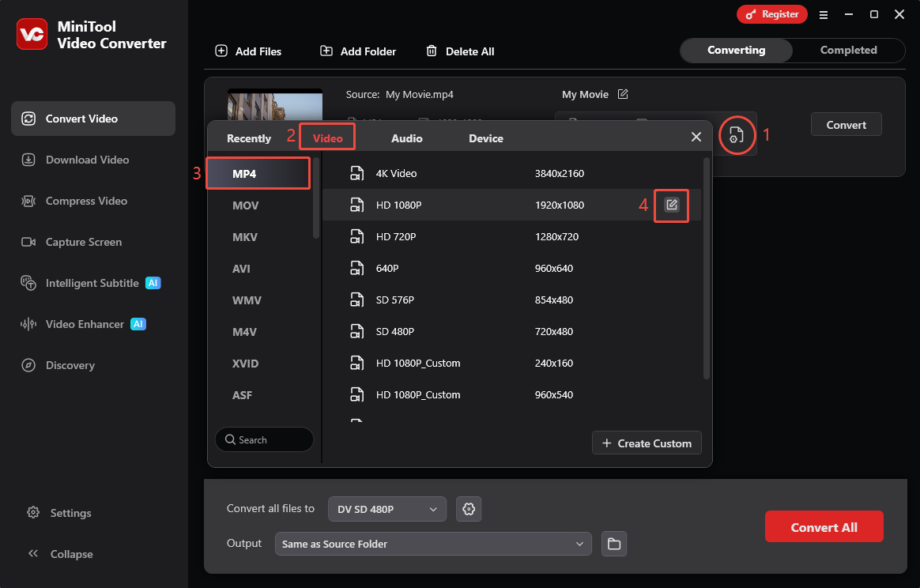Open the Same as Source Folder dropdown

tap(433, 544)
